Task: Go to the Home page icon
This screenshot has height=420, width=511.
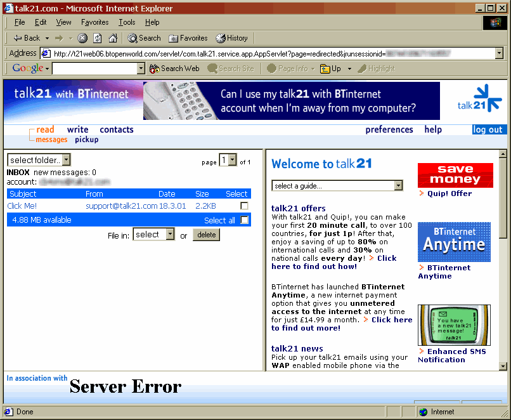Action: coord(113,38)
